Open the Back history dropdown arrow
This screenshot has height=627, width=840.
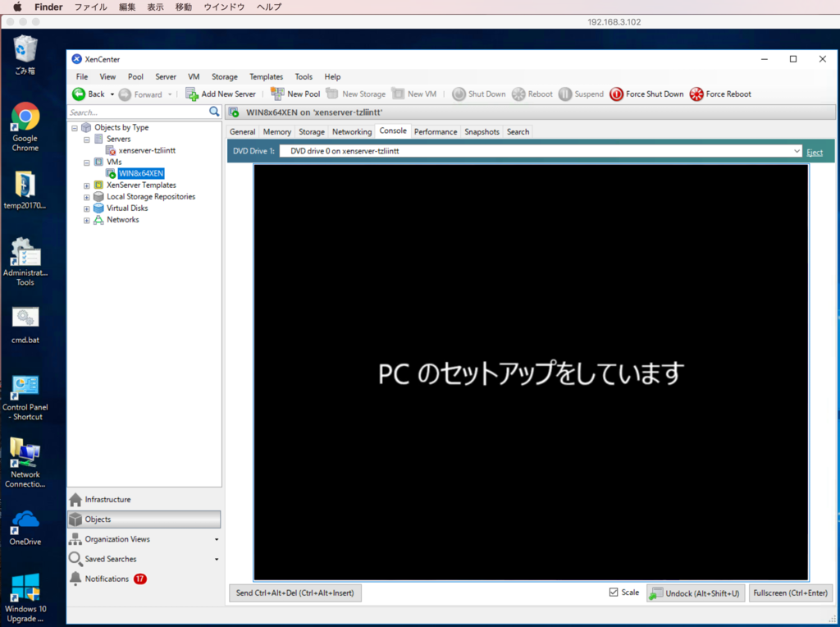(x=112, y=94)
